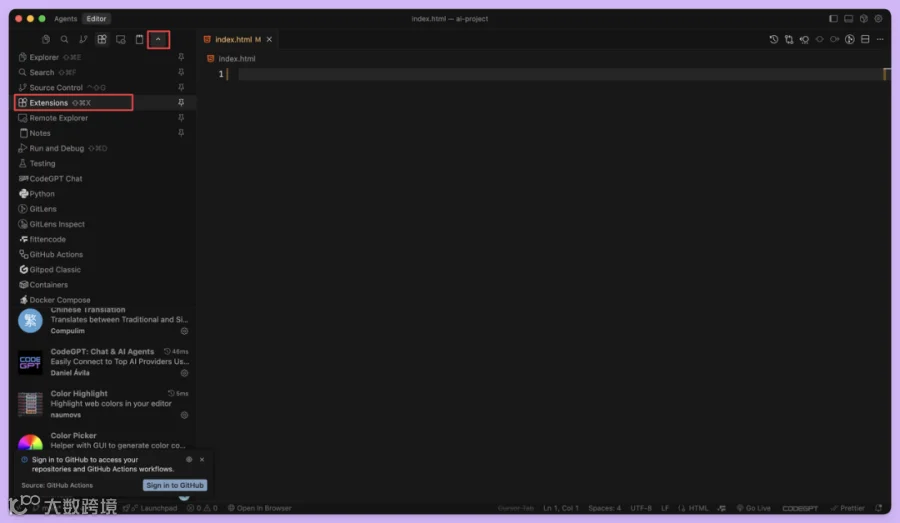Open fittencode view from the list
Viewport: 900px width, 523px height.
pos(102,239)
